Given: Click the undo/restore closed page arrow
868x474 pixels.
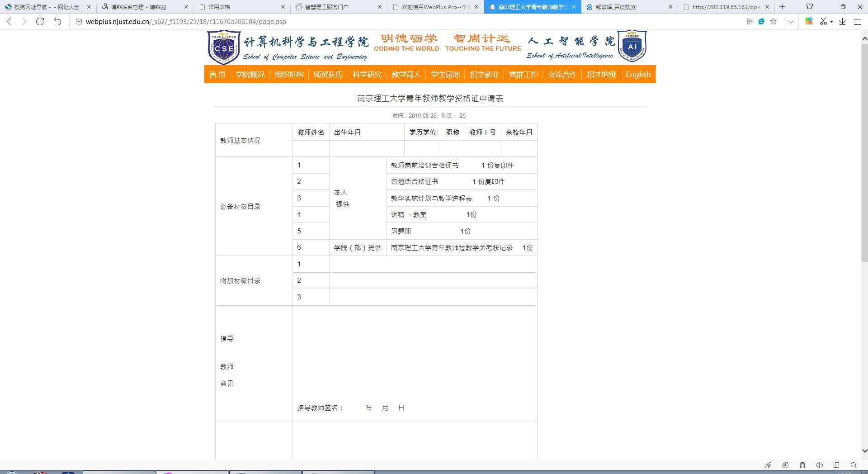Looking at the screenshot, I should click(57, 21).
